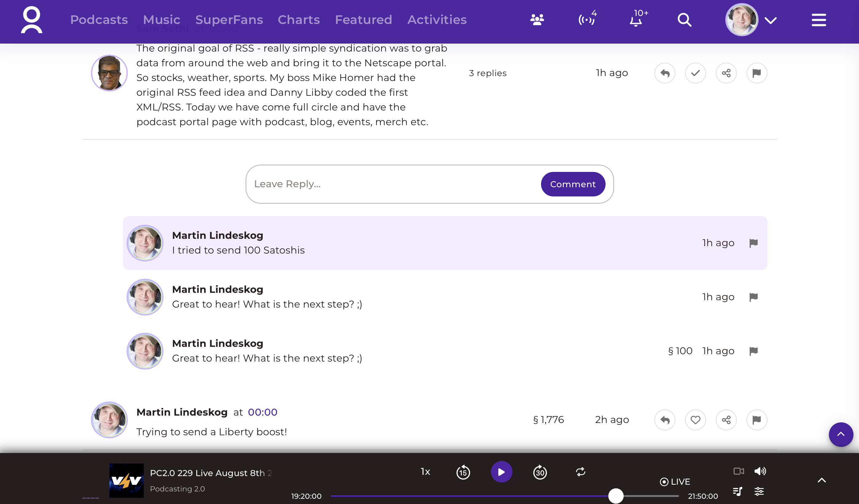Click the search magnifier icon
The image size is (859, 504).
[x=684, y=20]
